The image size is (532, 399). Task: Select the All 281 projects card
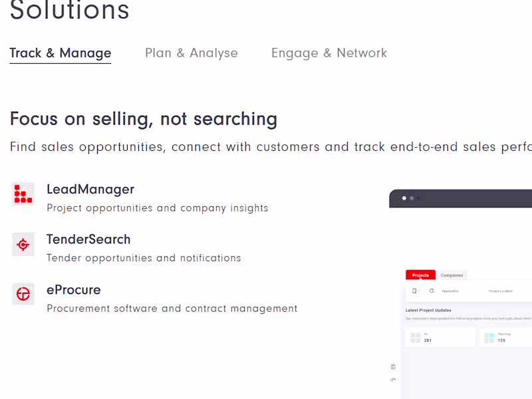[440, 337]
